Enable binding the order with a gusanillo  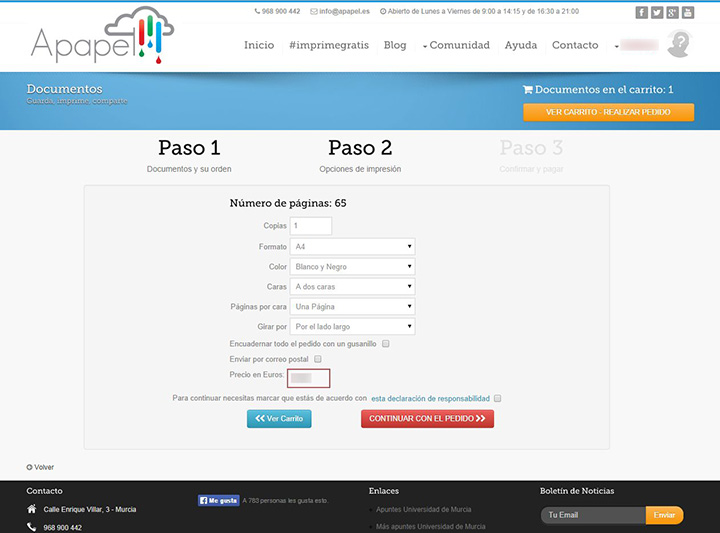point(385,344)
